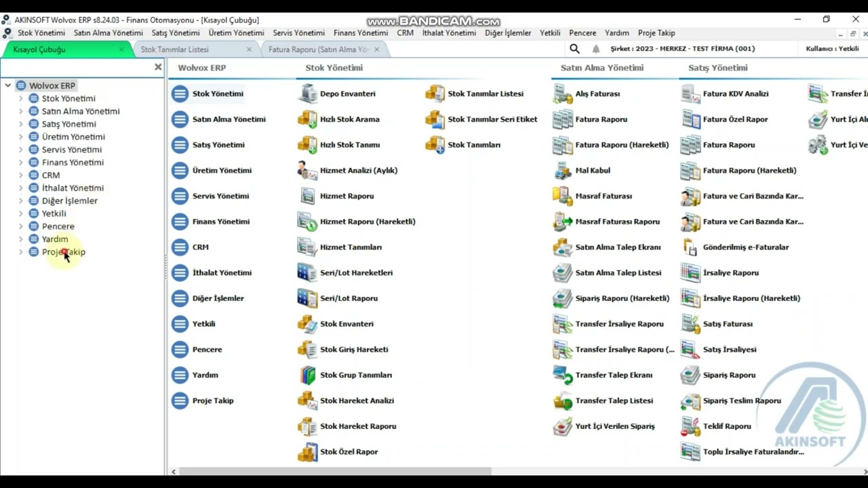Open Fatura KDV Analizi icon
868x488 pixels.
point(691,94)
